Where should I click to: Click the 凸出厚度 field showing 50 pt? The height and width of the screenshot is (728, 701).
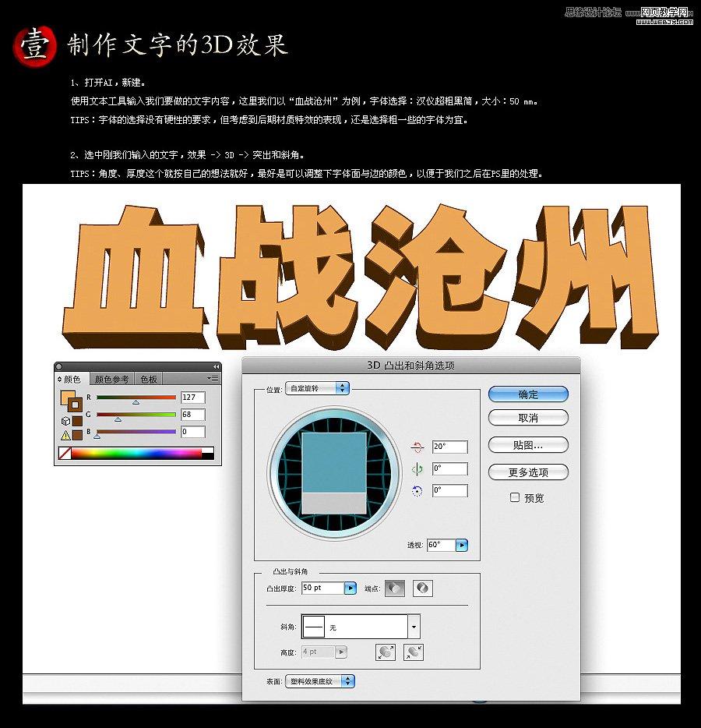point(322,588)
